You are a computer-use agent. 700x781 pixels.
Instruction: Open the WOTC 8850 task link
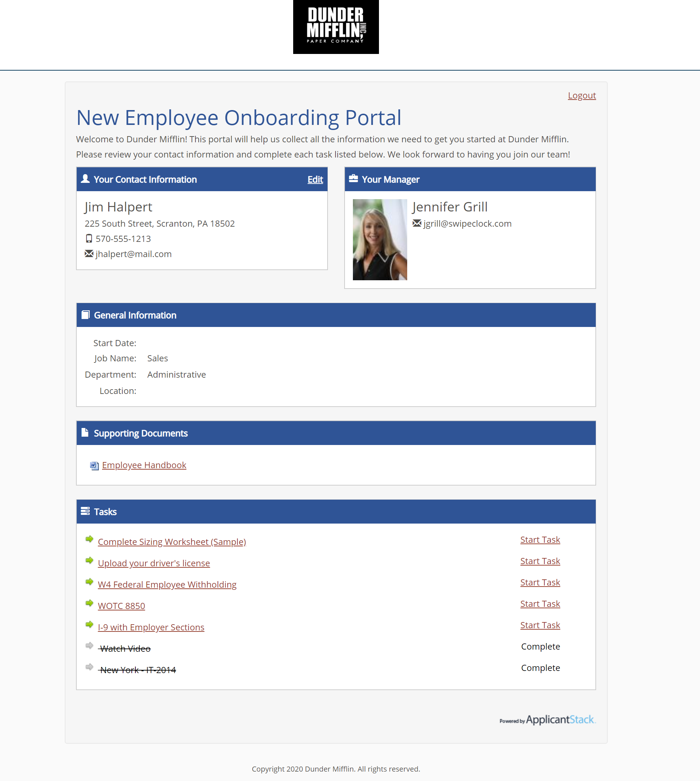(x=121, y=606)
